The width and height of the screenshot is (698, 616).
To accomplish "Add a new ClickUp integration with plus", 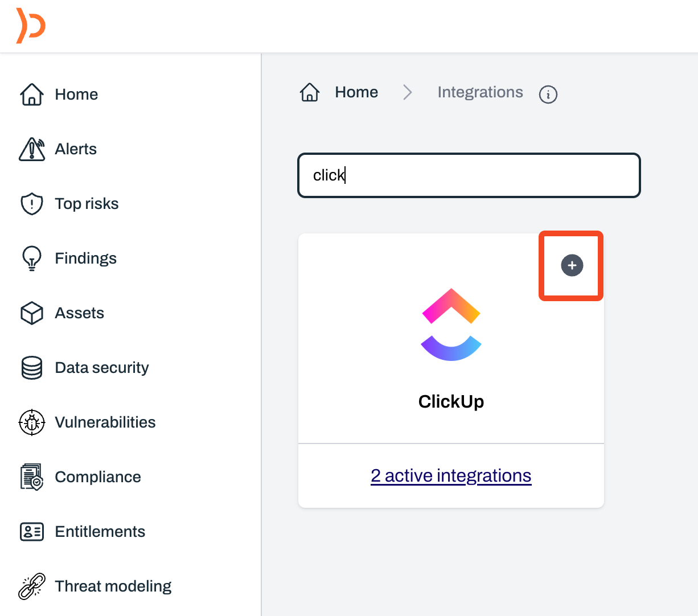I will tap(572, 265).
